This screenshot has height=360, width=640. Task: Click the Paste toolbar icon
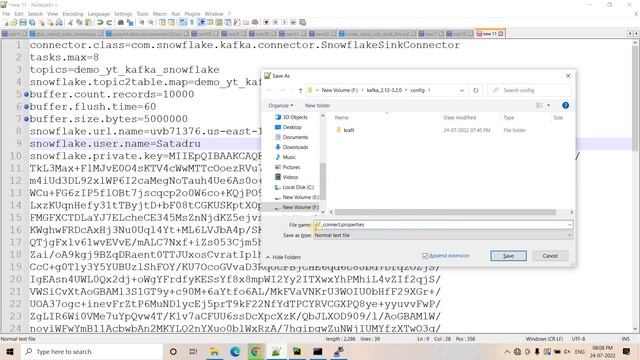pyautogui.click(x=88, y=22)
